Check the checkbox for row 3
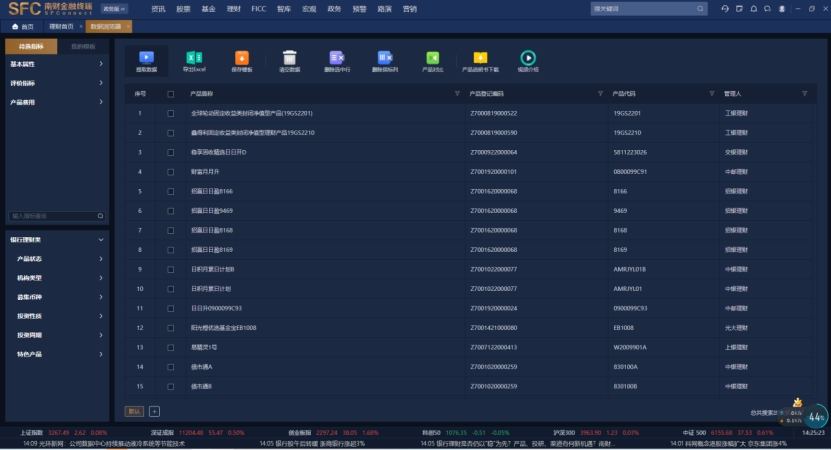The height and width of the screenshot is (450, 831). [171, 153]
